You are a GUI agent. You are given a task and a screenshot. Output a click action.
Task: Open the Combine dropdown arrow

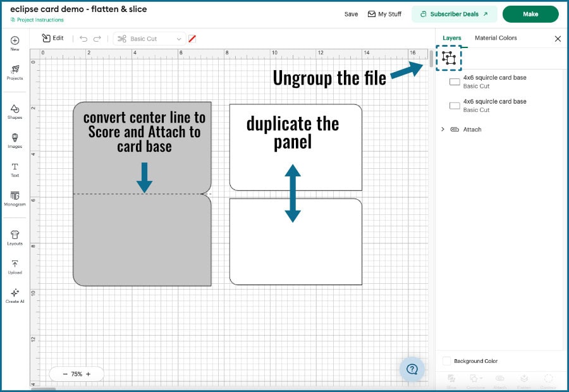tap(481, 378)
